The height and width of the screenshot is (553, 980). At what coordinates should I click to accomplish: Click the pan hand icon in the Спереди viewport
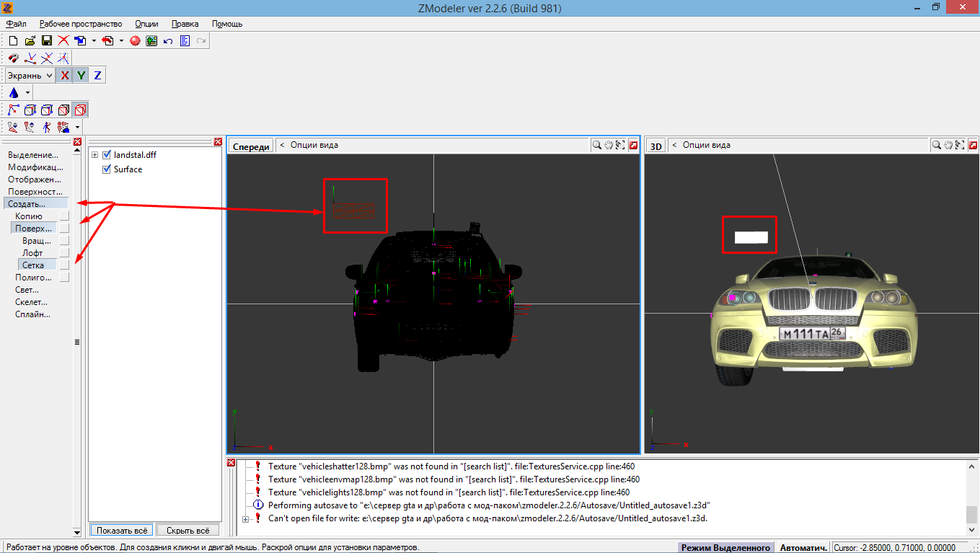click(x=609, y=145)
